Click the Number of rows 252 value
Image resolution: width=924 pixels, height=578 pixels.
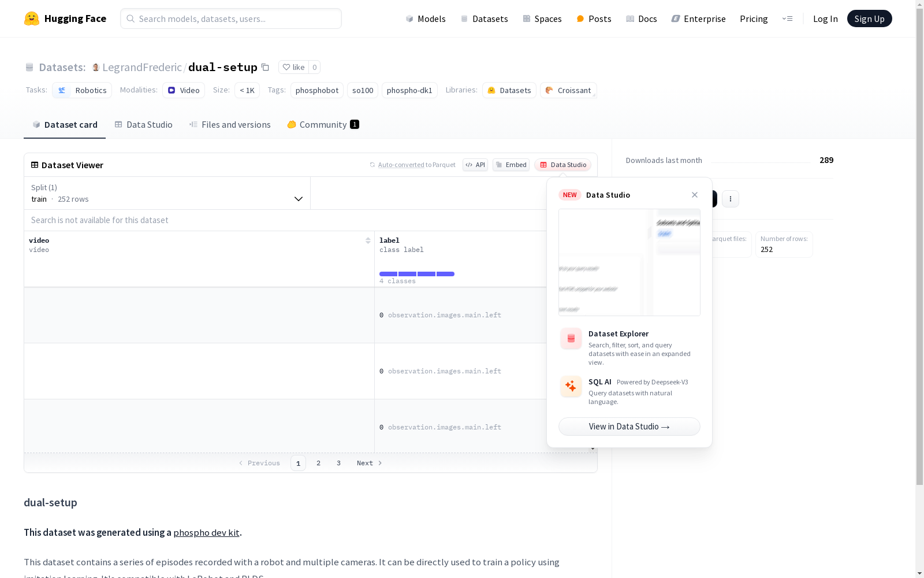tap(766, 250)
